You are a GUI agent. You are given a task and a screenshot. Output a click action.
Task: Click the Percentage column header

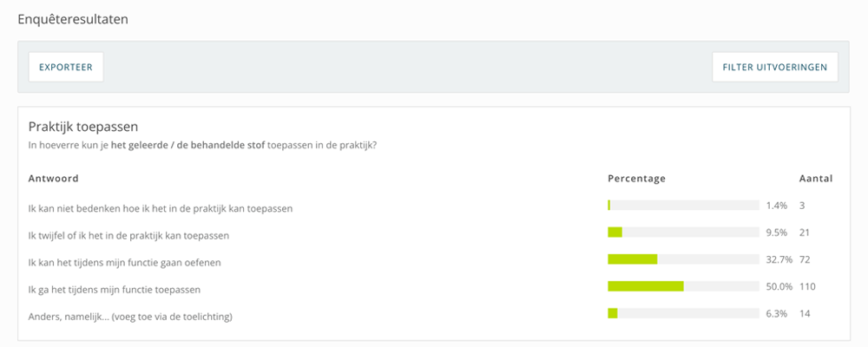click(636, 179)
